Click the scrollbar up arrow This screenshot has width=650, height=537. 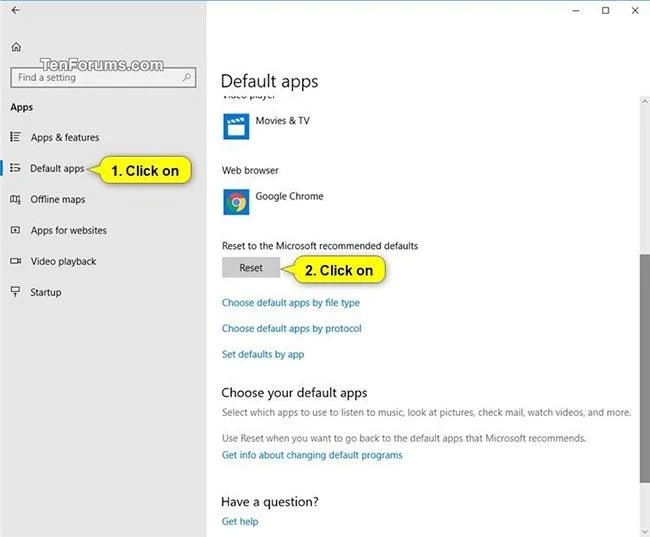[645, 101]
